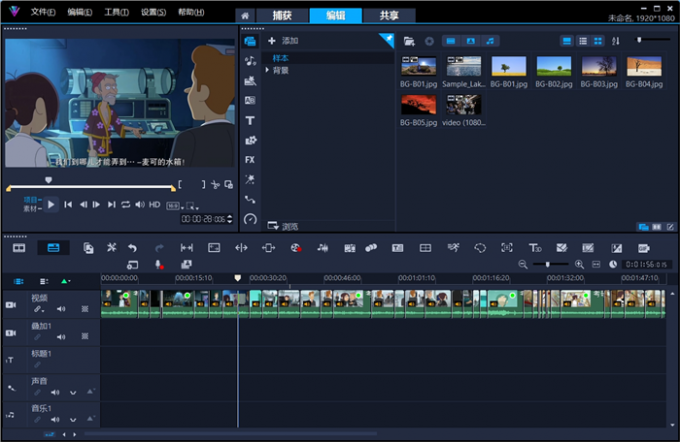
Task: Switch to the 共享 tab
Action: pyautogui.click(x=389, y=16)
